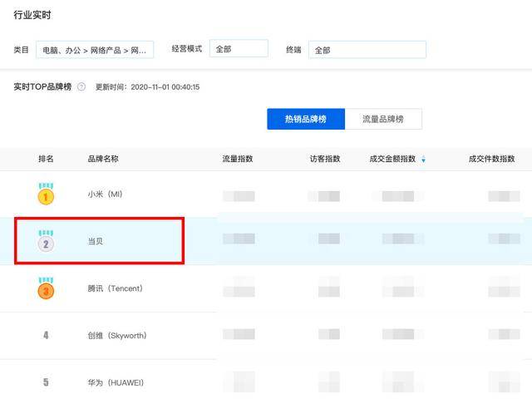
Task: Click the 类目 field label
Action: [21, 50]
